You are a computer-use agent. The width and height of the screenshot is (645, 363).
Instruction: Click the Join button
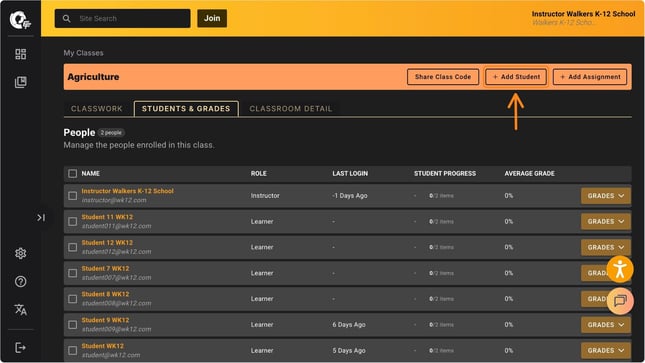[x=212, y=19]
